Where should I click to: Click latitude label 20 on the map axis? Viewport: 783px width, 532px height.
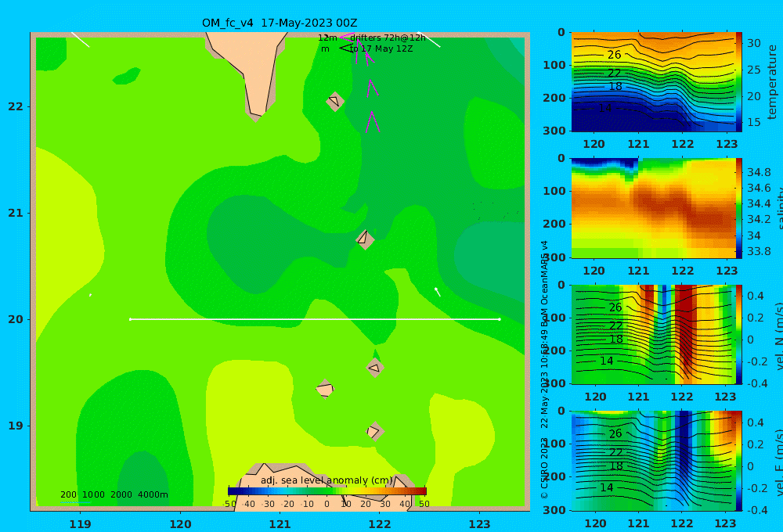tap(16, 319)
